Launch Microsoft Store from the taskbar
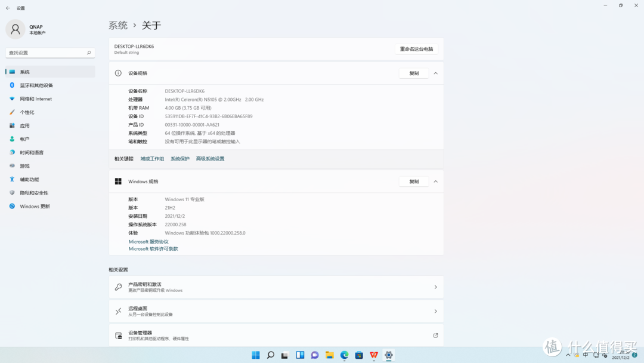The height and width of the screenshot is (363, 644). 358,355
